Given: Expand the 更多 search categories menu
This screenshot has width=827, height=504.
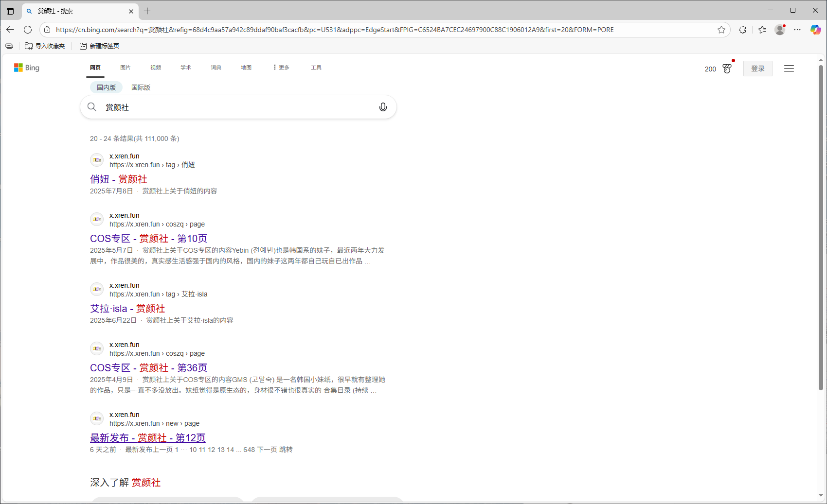Looking at the screenshot, I should pyautogui.click(x=281, y=68).
